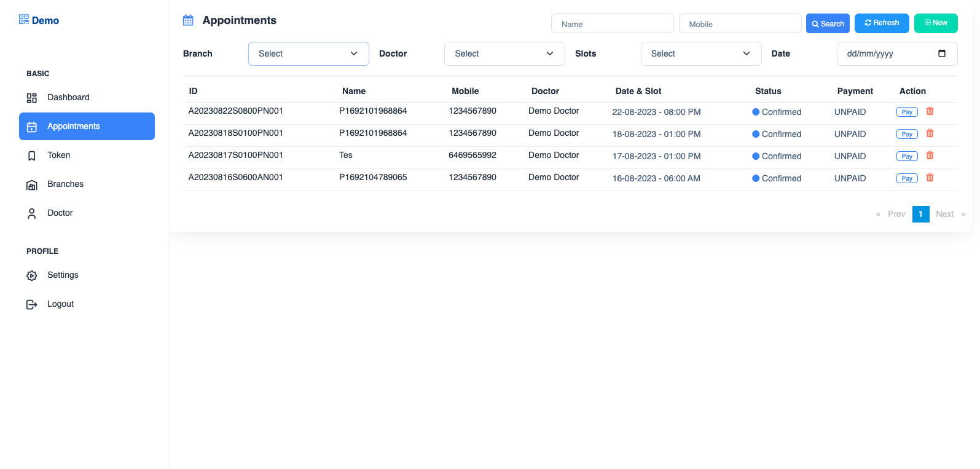Screen dimensions: 980x469
Task: Pay for appointment A20230822S0800PN001
Action: (x=907, y=112)
